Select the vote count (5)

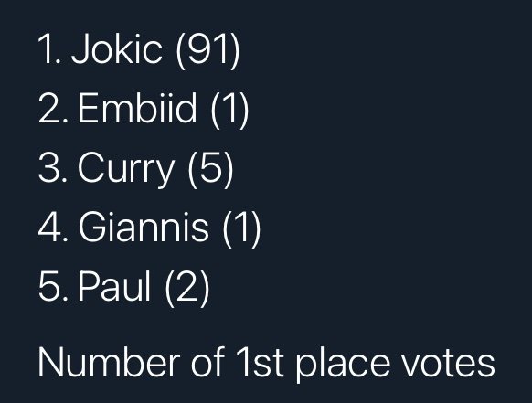(210, 169)
